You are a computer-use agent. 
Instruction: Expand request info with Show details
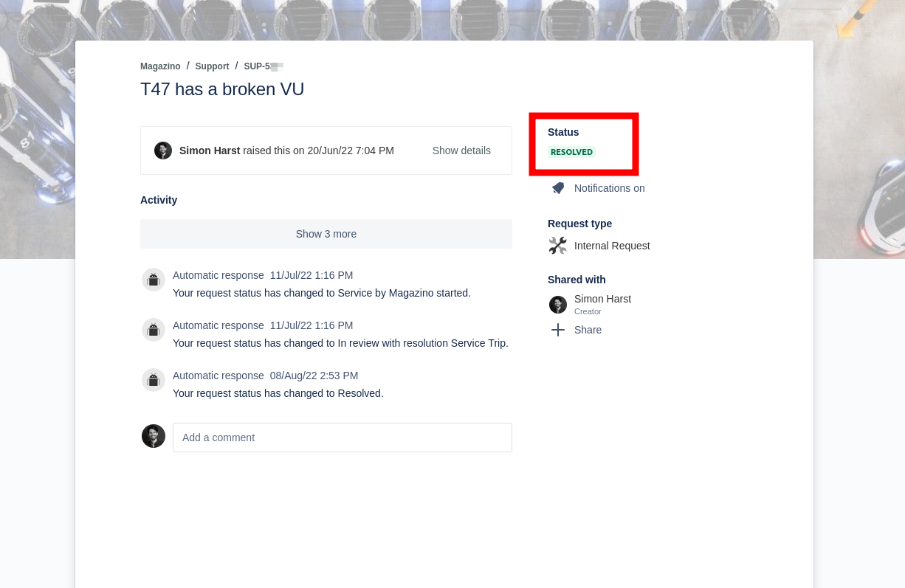[461, 151]
